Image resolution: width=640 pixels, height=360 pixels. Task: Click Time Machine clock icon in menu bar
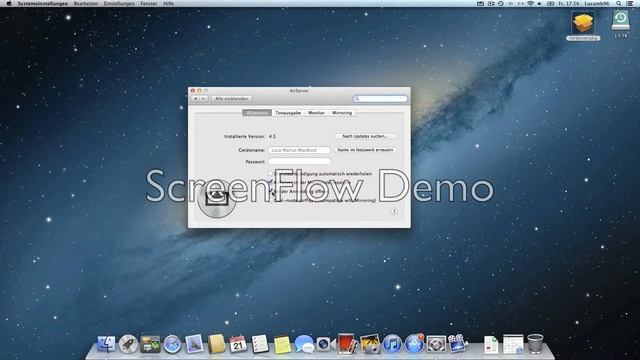point(500,3)
